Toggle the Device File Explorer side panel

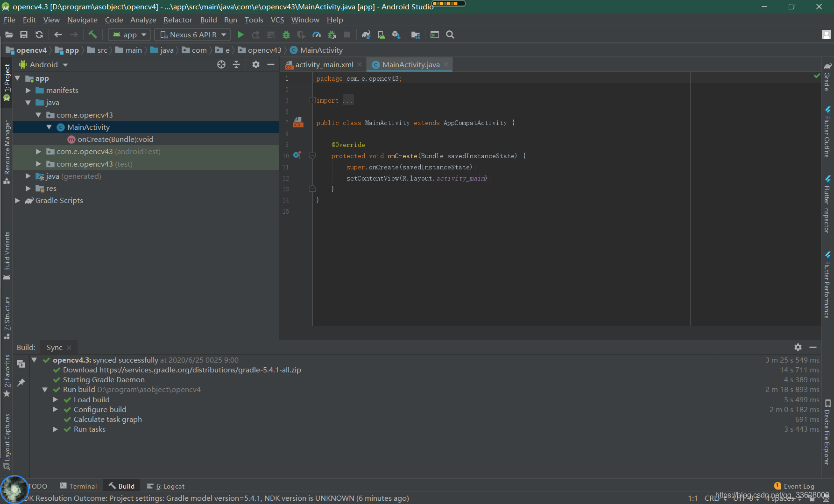tap(827, 432)
